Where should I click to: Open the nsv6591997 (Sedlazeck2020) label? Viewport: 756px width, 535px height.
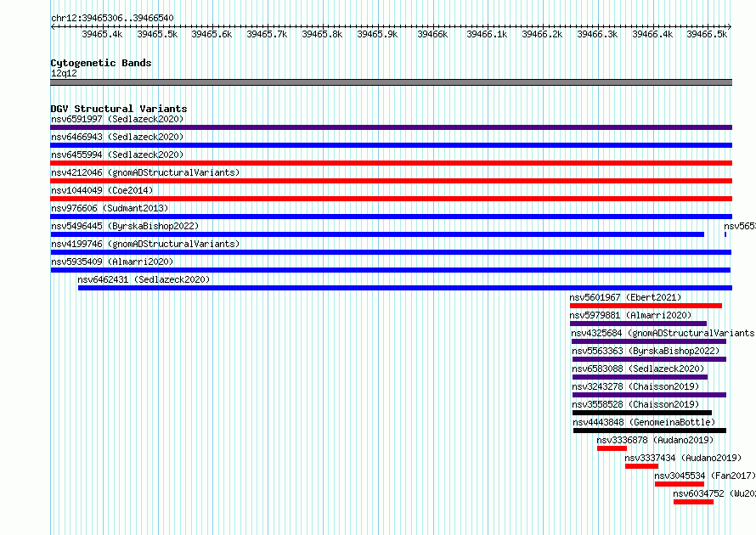117,119
